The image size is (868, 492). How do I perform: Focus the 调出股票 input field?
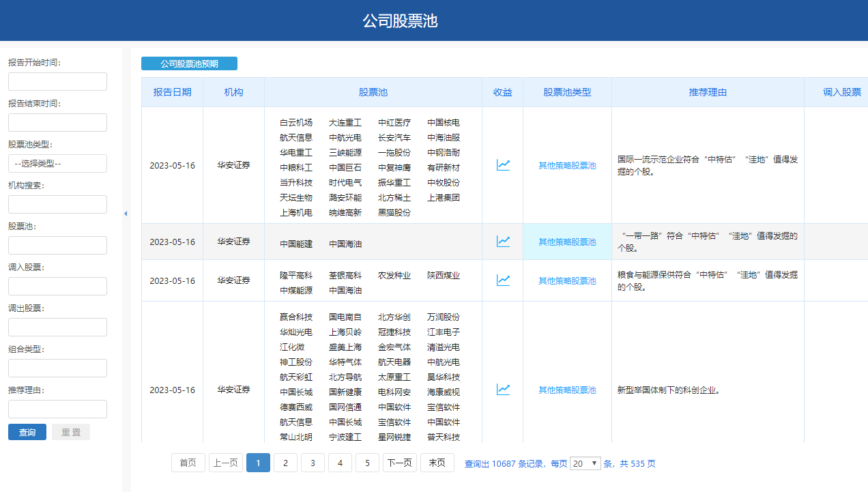57,327
